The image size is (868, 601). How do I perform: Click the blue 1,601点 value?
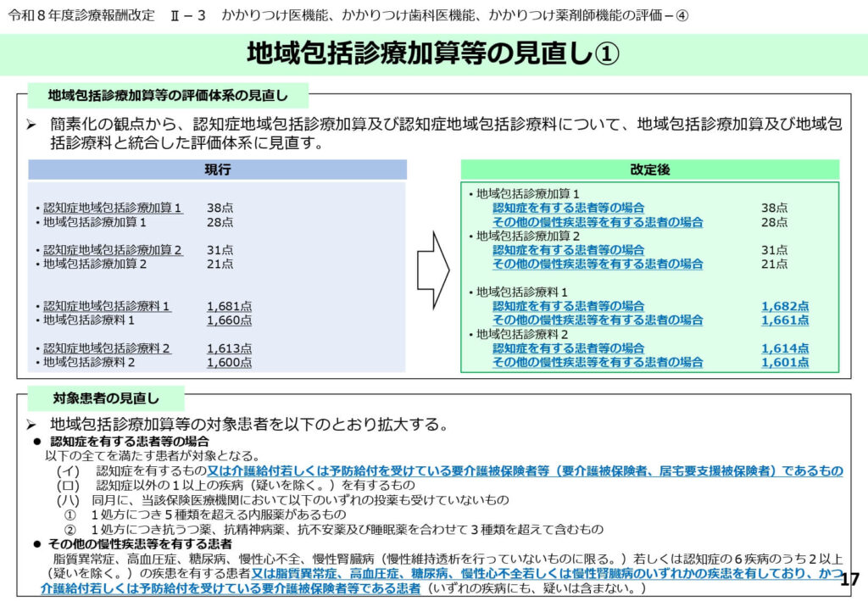784,363
